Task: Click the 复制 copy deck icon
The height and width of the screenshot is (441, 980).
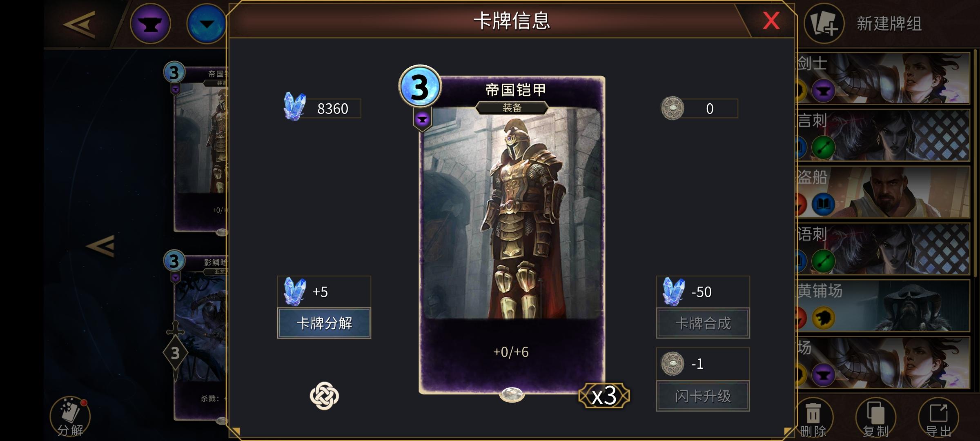Action: (x=876, y=418)
